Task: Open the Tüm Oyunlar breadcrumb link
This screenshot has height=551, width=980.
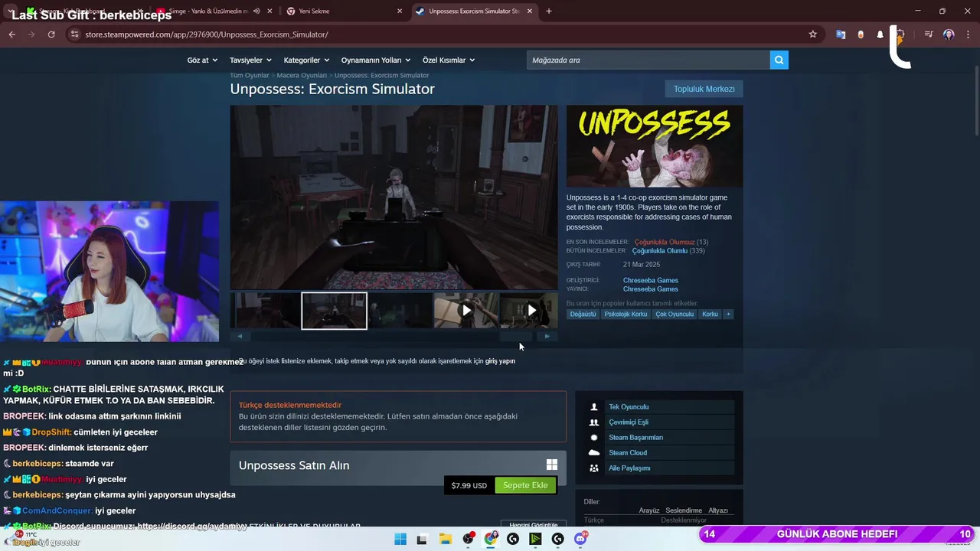Action: point(250,75)
